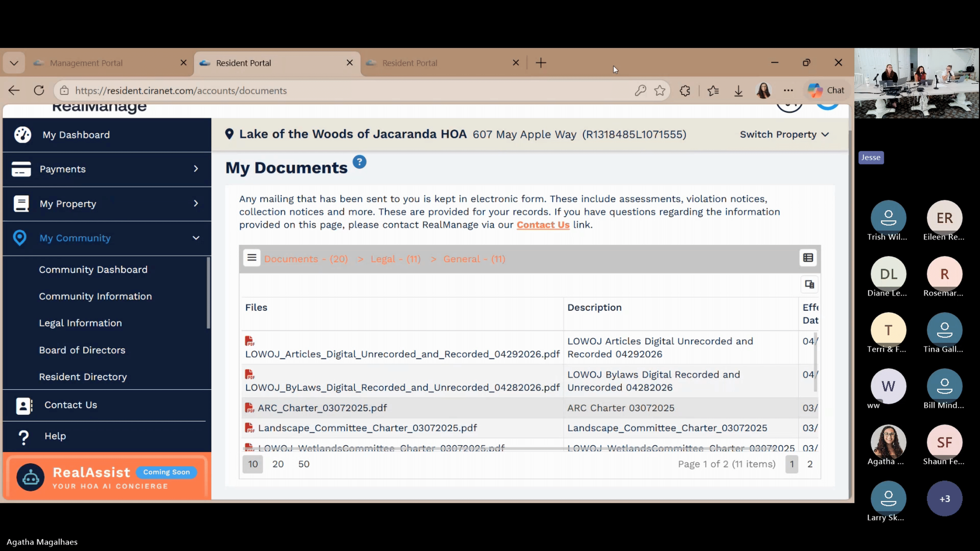Image resolution: width=980 pixels, height=551 pixels.
Task: Switch to table view icon in documents header
Action: pos(808,258)
